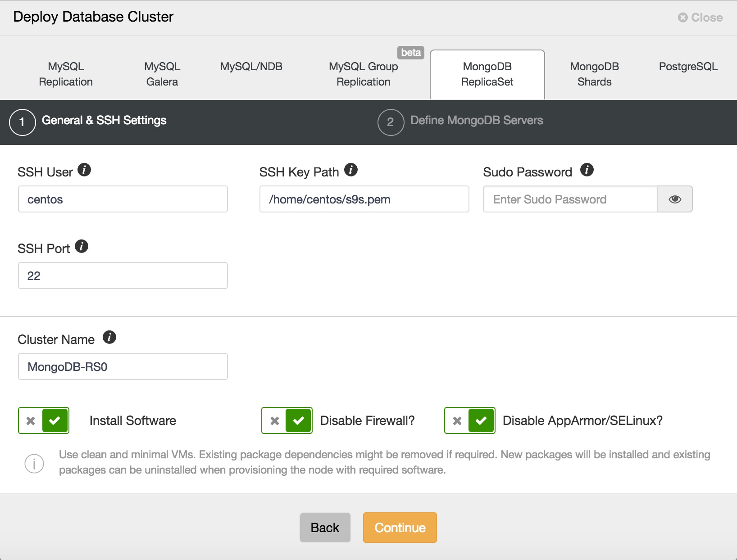Viewport: 737px width, 560px height.
Task: Focus the Enter Sudo Password field
Action: (x=570, y=199)
